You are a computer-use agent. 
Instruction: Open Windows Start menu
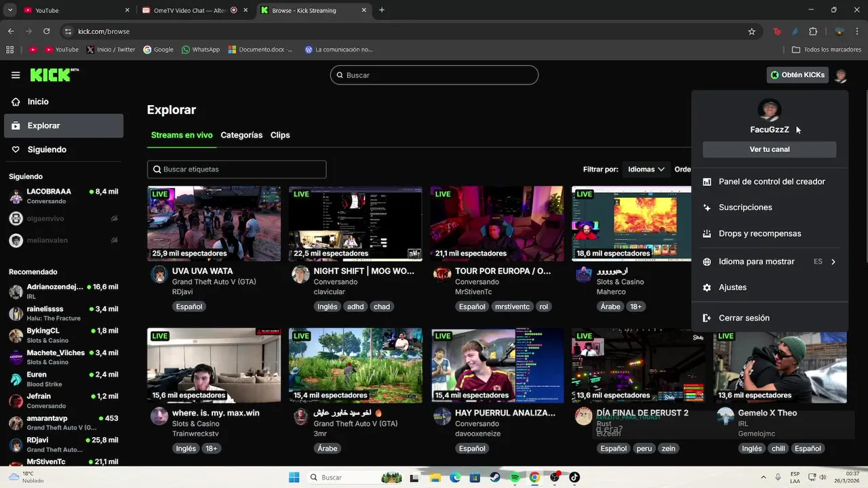click(x=294, y=477)
